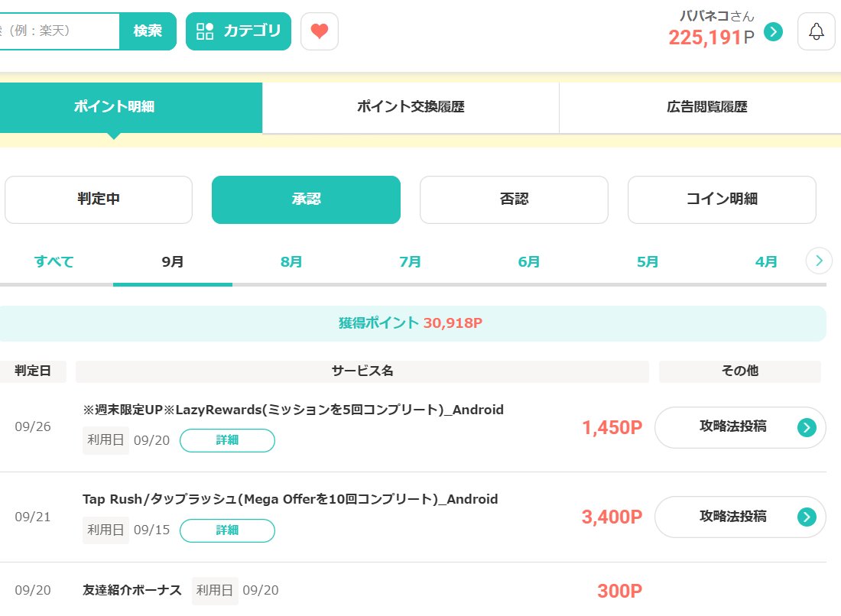The height and width of the screenshot is (616, 841).
Task: Open the notification bell icon
Action: pos(817,31)
